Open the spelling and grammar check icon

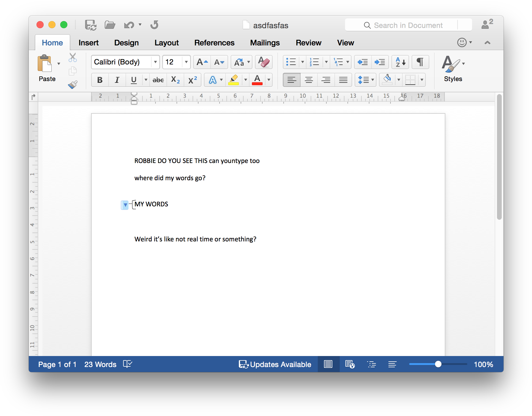[x=128, y=364]
